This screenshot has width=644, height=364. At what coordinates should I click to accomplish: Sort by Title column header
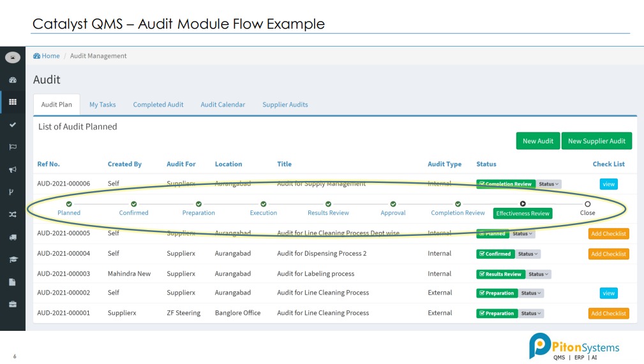[284, 164]
